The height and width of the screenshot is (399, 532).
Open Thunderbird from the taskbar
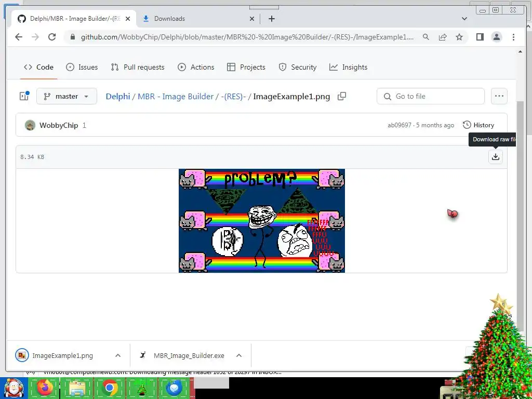tap(174, 388)
